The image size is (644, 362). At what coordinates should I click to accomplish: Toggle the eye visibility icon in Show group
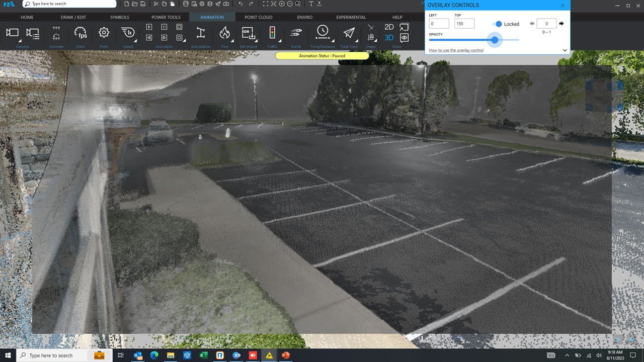click(x=404, y=38)
